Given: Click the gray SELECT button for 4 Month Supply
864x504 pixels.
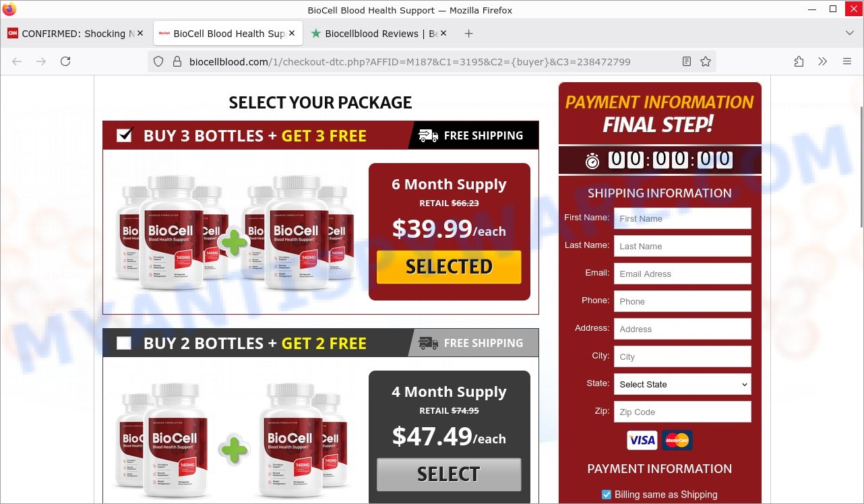Looking at the screenshot, I should (x=449, y=474).
